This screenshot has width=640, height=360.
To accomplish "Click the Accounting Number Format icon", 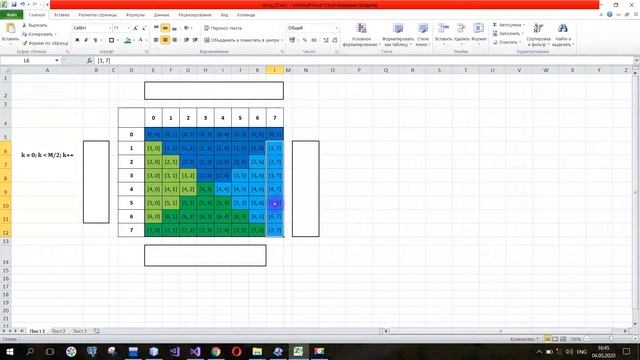I will tap(292, 40).
